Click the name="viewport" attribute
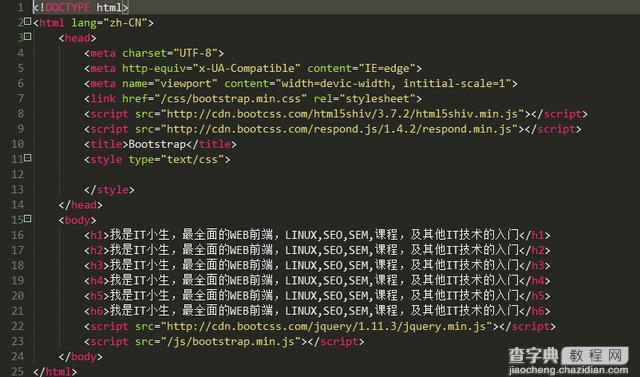This screenshot has height=377, width=640. click(169, 84)
